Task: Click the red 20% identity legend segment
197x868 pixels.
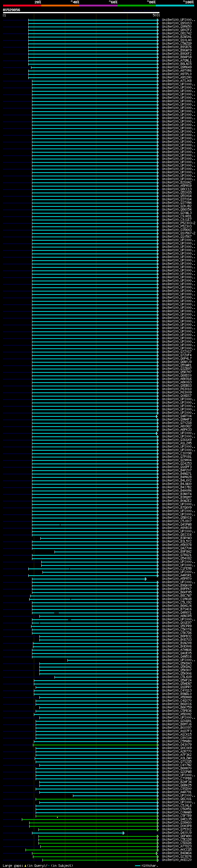Action: point(22,6)
